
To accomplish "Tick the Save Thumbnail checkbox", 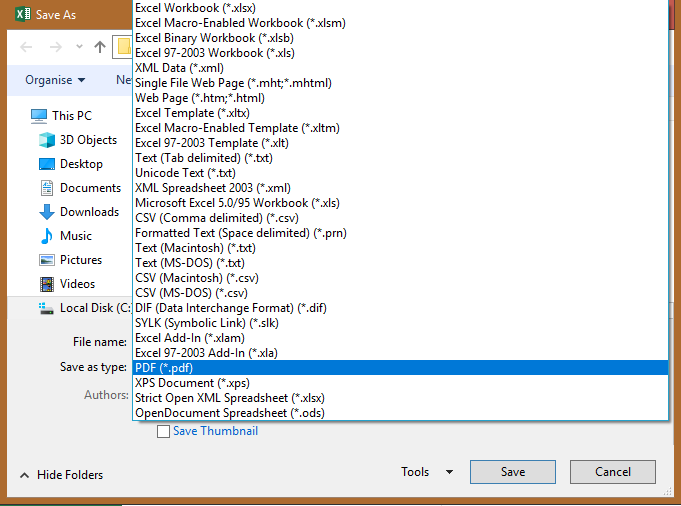I will [x=163, y=431].
